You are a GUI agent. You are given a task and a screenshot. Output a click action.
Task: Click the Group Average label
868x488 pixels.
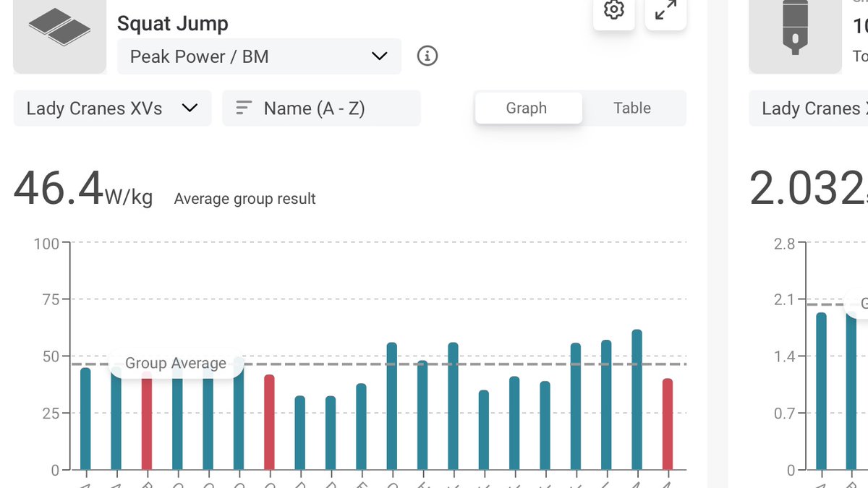(x=176, y=364)
